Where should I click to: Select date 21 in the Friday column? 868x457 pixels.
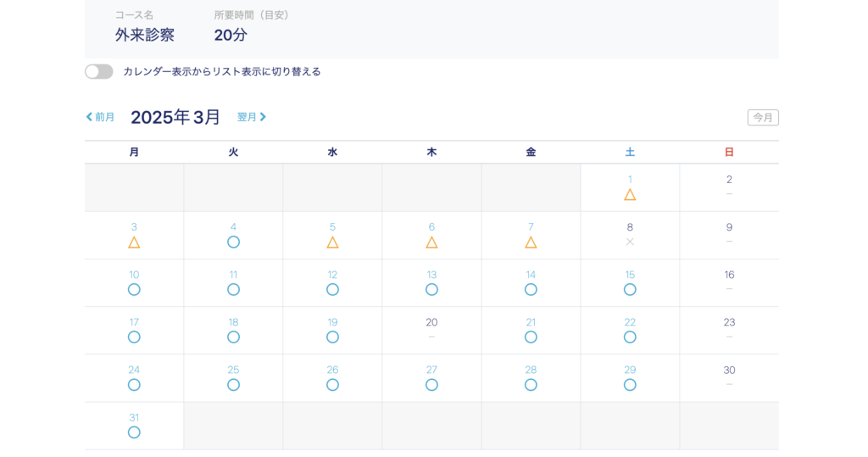(x=531, y=322)
